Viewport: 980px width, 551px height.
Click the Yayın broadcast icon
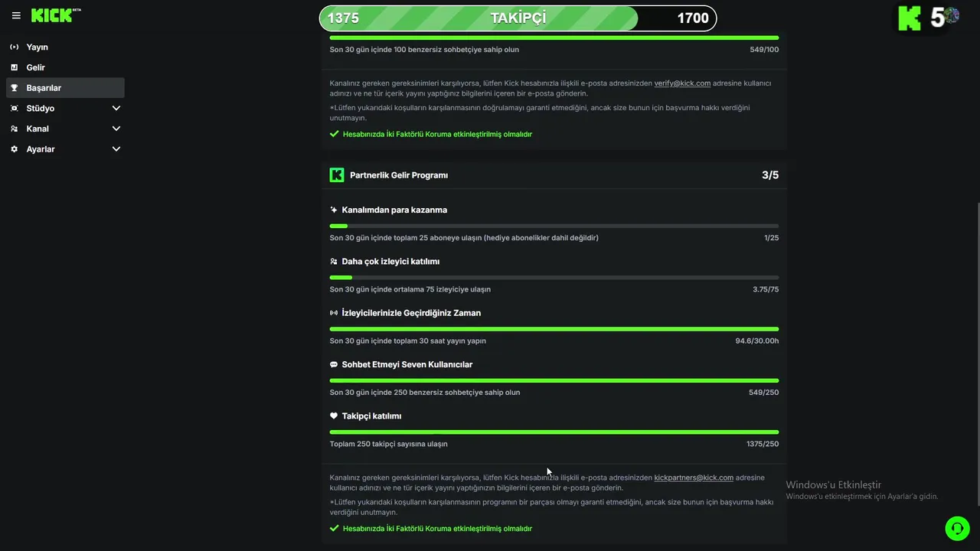point(14,47)
